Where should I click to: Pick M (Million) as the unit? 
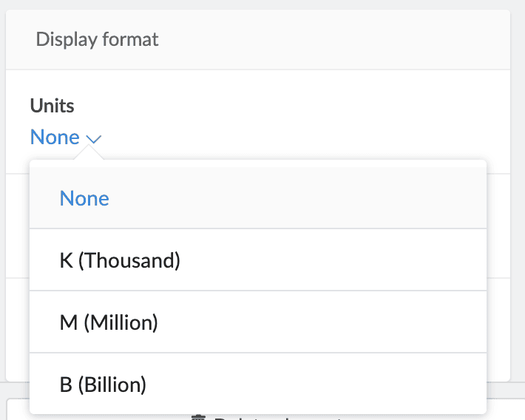point(109,322)
